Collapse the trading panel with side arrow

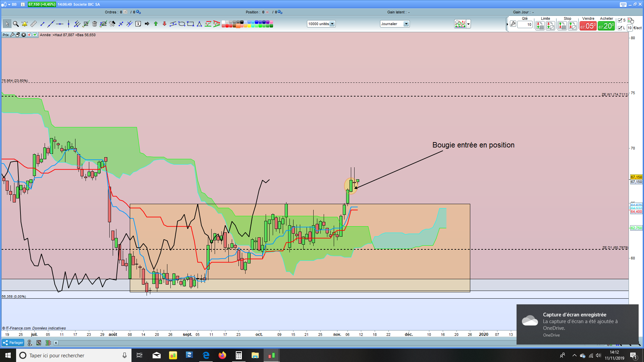tap(507, 24)
